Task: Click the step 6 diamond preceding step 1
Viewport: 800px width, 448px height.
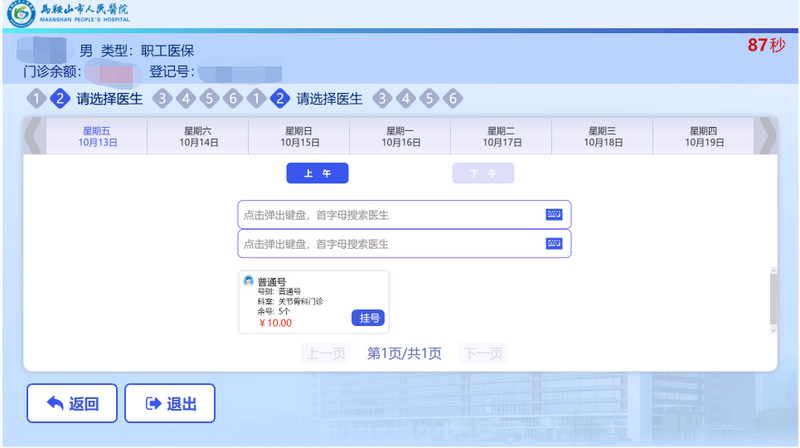Action: click(233, 98)
